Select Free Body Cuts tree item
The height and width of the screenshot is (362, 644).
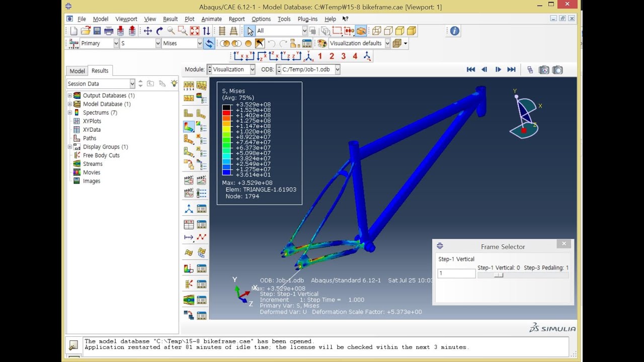tap(101, 155)
